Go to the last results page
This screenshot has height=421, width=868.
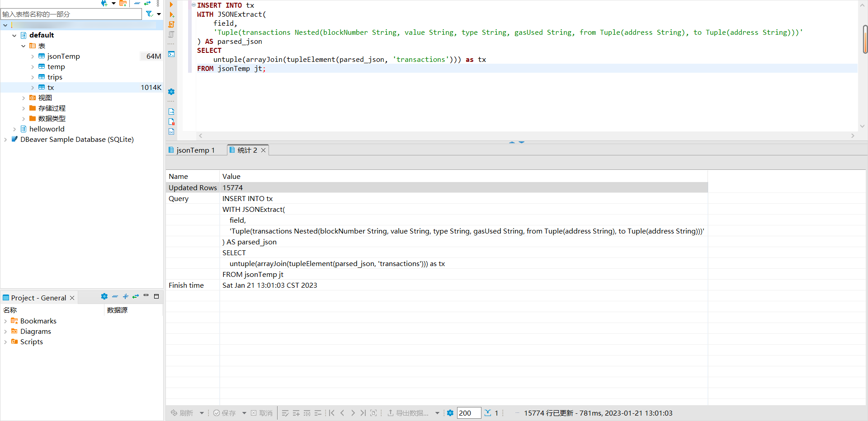tap(363, 413)
